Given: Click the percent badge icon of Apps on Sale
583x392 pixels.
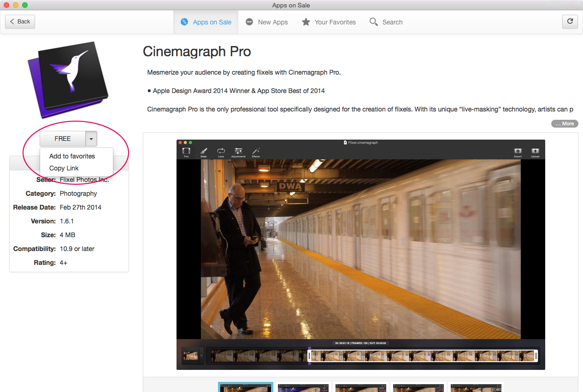Looking at the screenshot, I should click(x=184, y=22).
